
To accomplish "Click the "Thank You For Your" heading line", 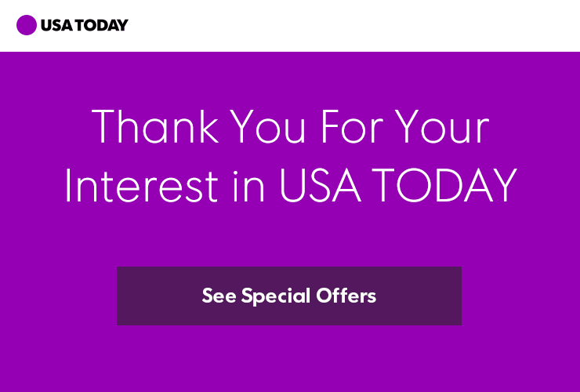I will coord(290,127).
